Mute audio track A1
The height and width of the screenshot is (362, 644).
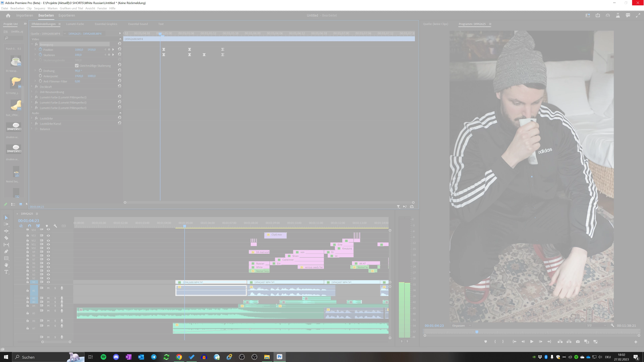(x=48, y=288)
